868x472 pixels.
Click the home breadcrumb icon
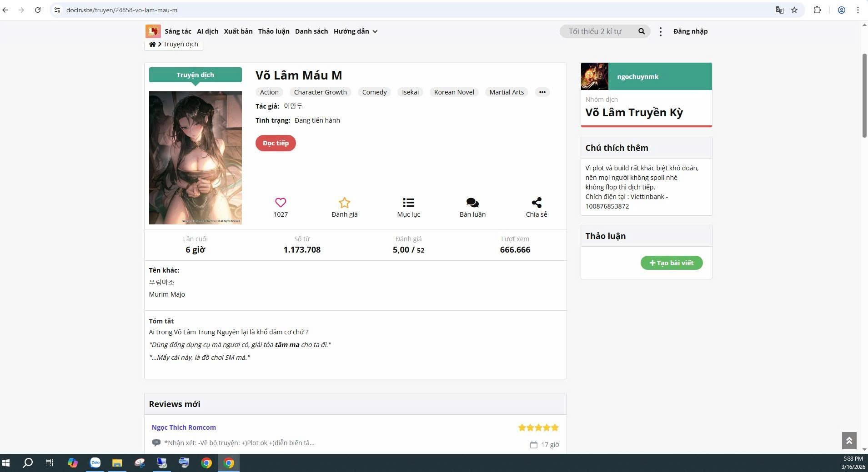tap(152, 44)
